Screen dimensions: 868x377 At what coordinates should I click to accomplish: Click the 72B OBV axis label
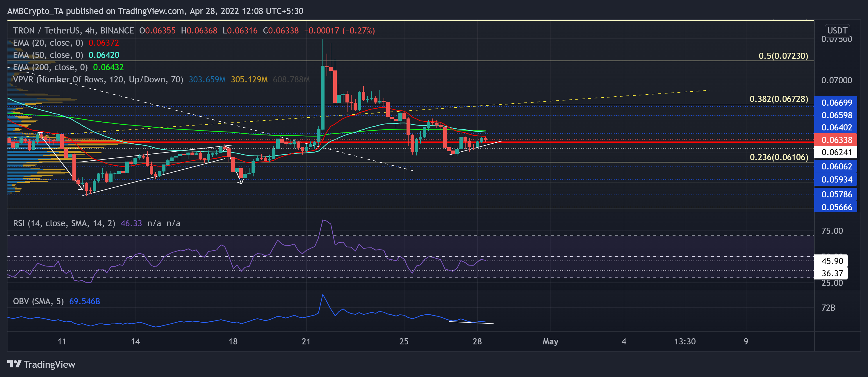(828, 307)
